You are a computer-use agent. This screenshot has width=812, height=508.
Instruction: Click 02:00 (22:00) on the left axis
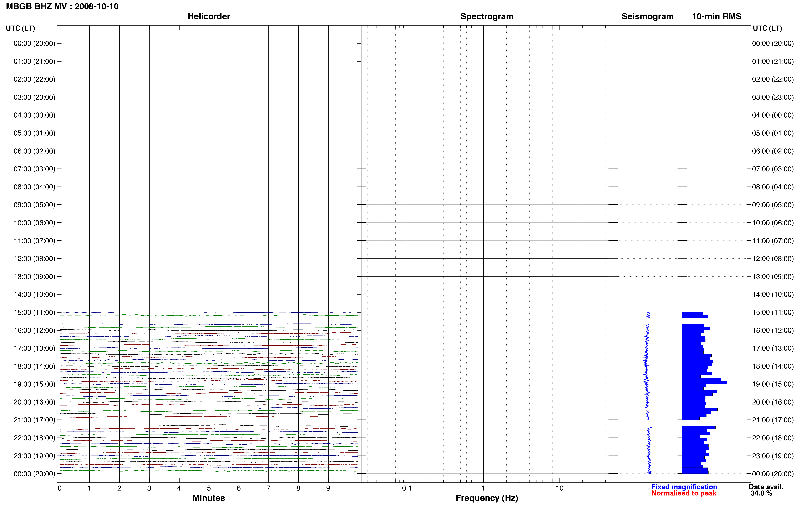tap(34, 79)
